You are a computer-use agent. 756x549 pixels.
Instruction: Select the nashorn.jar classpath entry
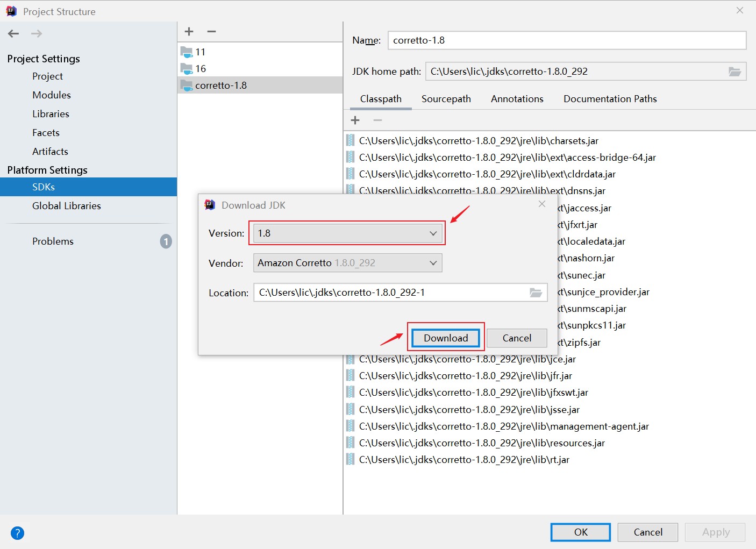[x=587, y=258]
